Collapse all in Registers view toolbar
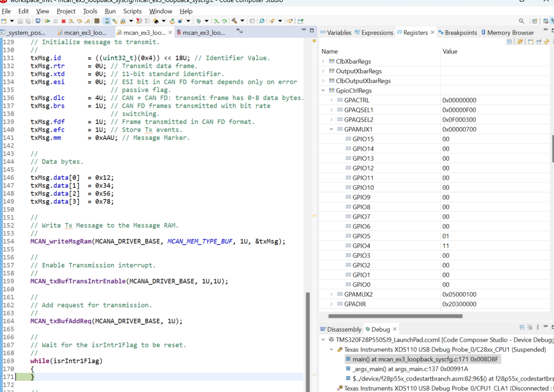 coord(510,42)
